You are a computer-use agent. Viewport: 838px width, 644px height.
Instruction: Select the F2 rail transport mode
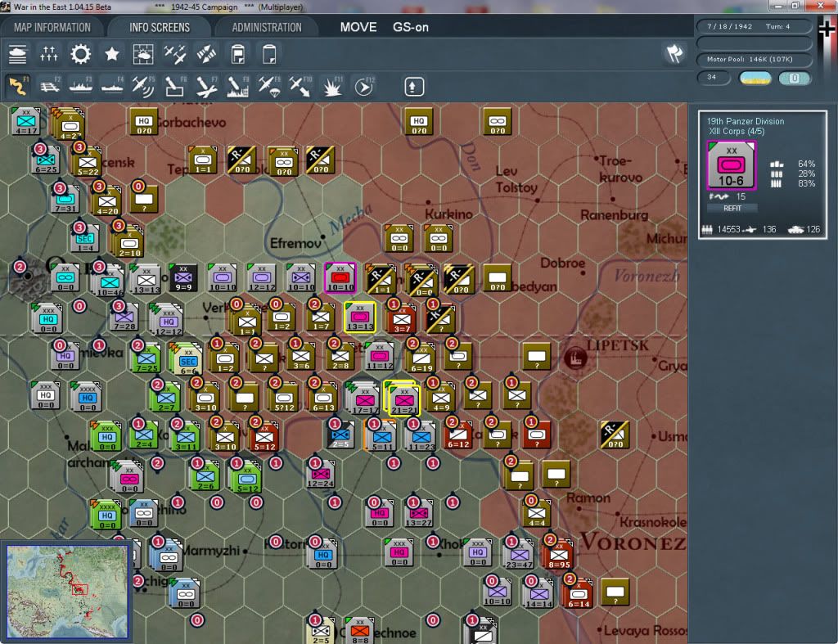coord(49,86)
